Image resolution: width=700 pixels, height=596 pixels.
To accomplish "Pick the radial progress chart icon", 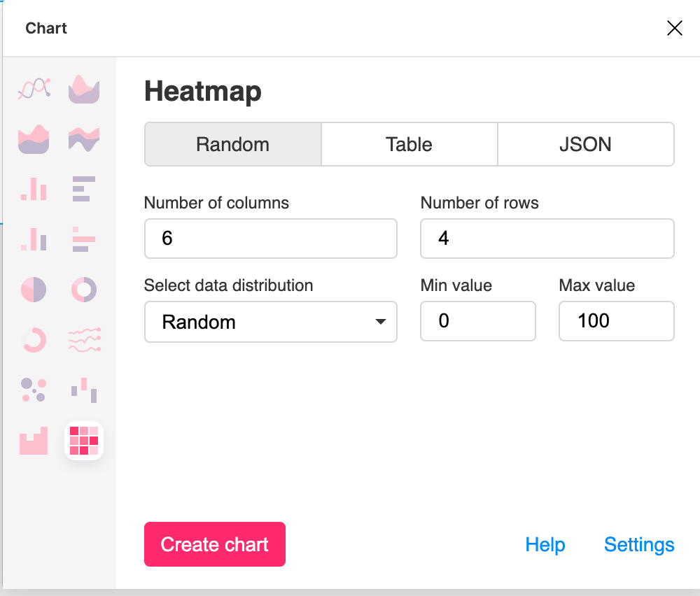I will click(x=34, y=340).
